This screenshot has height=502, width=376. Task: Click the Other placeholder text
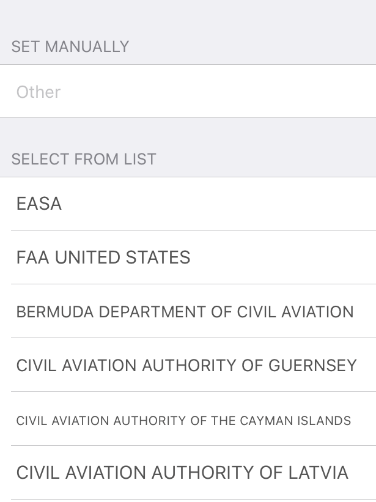(x=38, y=92)
